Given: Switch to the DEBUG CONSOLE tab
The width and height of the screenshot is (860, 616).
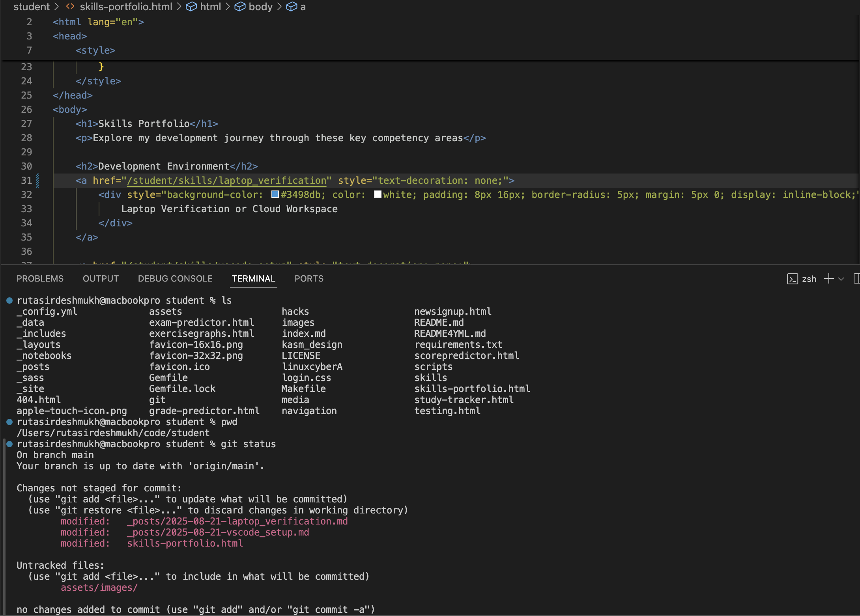Looking at the screenshot, I should [175, 279].
